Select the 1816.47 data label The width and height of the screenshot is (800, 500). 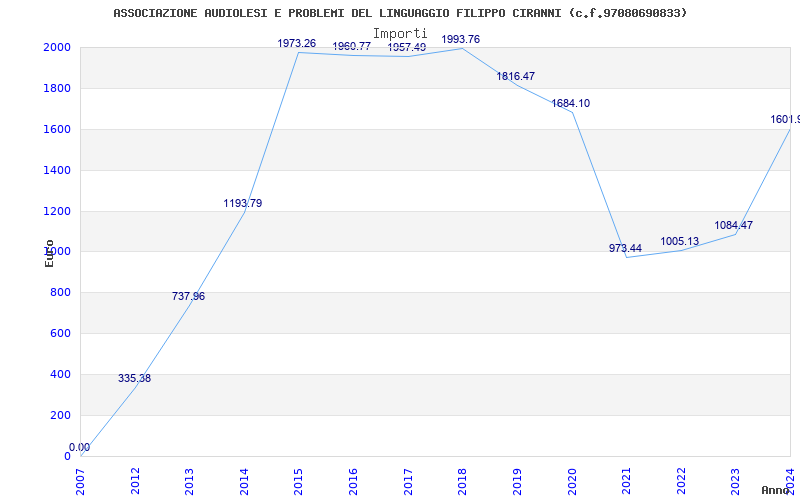pos(515,77)
